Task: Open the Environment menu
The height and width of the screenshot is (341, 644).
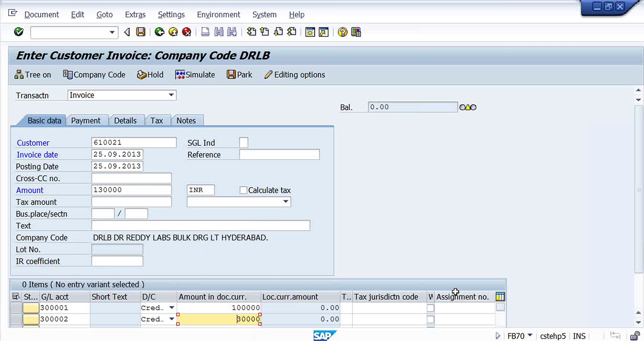Action: pyautogui.click(x=219, y=15)
